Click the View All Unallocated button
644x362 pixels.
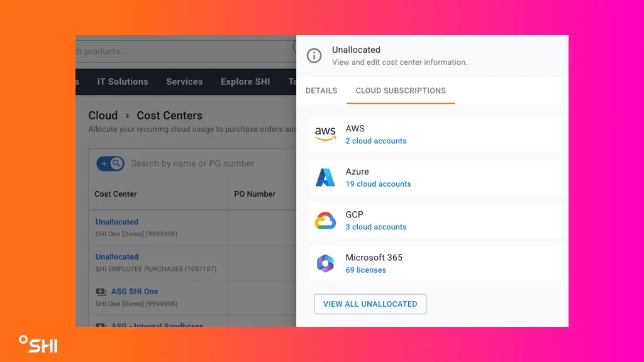[x=370, y=304]
